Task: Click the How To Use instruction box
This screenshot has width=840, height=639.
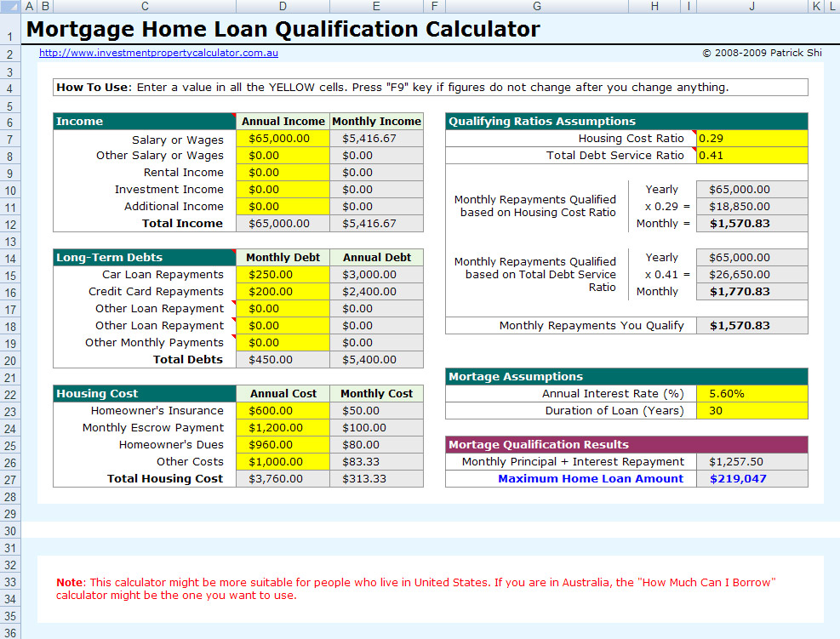Action: (x=430, y=88)
